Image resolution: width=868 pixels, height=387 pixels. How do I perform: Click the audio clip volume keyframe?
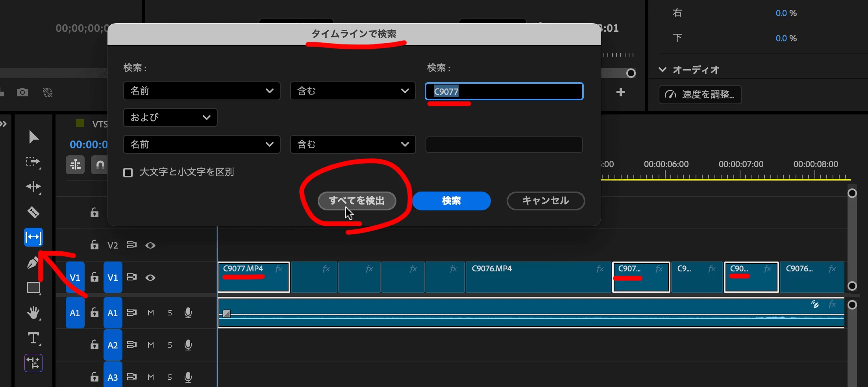227,313
